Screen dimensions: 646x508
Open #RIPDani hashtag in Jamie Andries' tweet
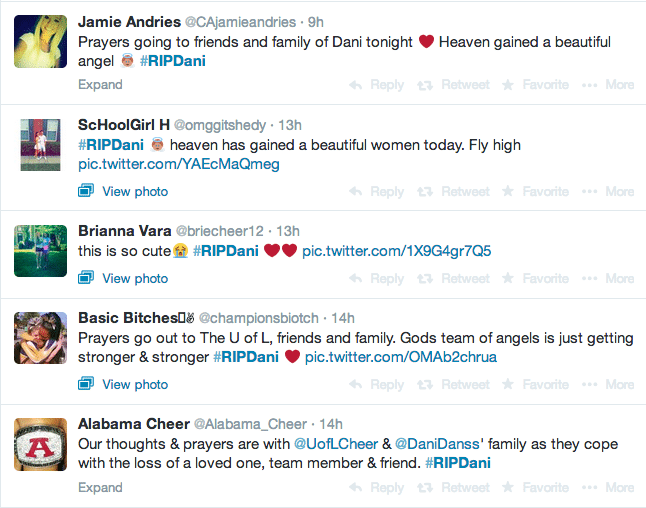coord(173,61)
